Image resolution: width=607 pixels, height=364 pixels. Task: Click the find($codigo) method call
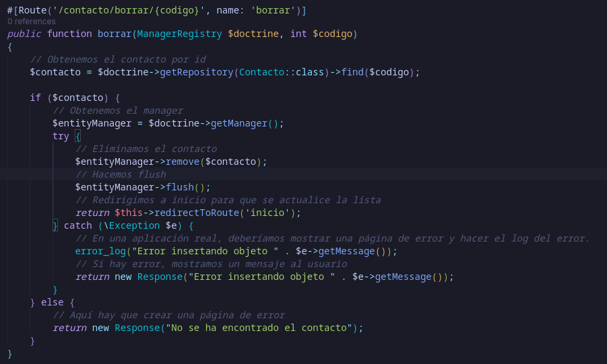(377, 72)
